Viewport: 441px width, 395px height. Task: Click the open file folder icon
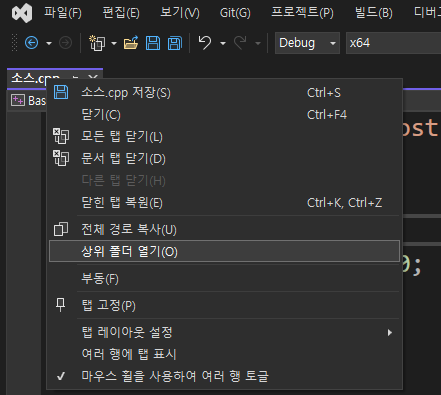point(131,43)
